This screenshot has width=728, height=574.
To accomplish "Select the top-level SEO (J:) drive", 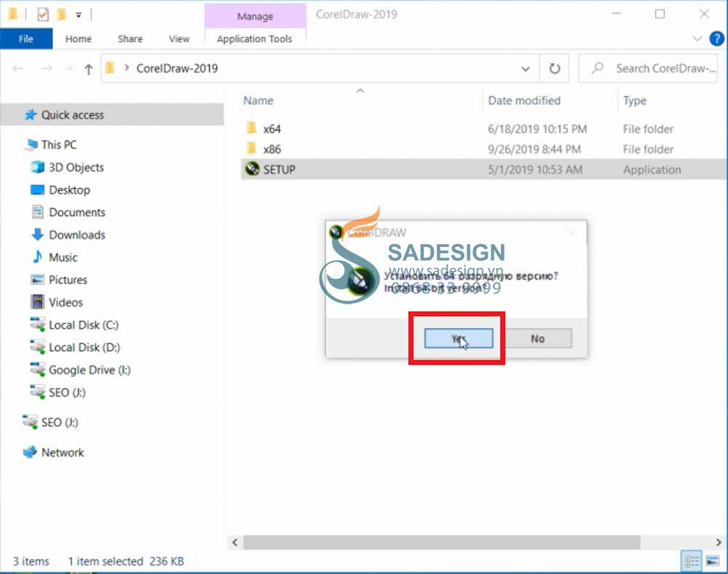I will click(x=60, y=422).
